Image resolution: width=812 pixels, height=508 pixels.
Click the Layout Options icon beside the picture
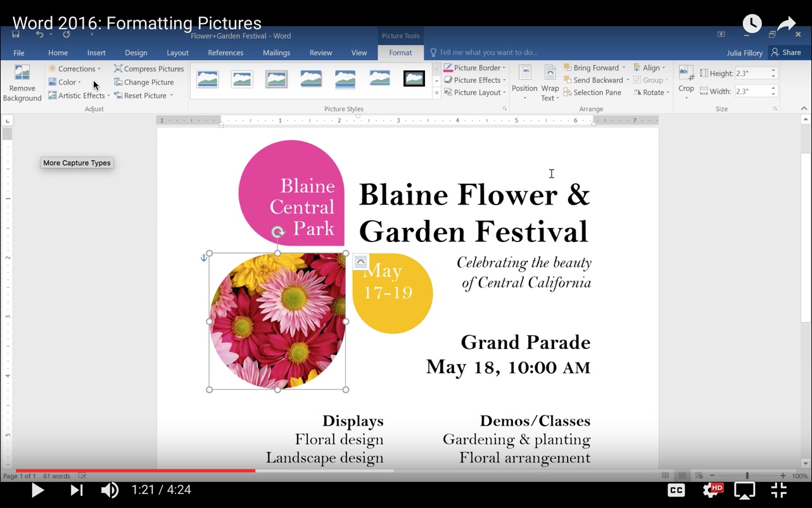[360, 262]
